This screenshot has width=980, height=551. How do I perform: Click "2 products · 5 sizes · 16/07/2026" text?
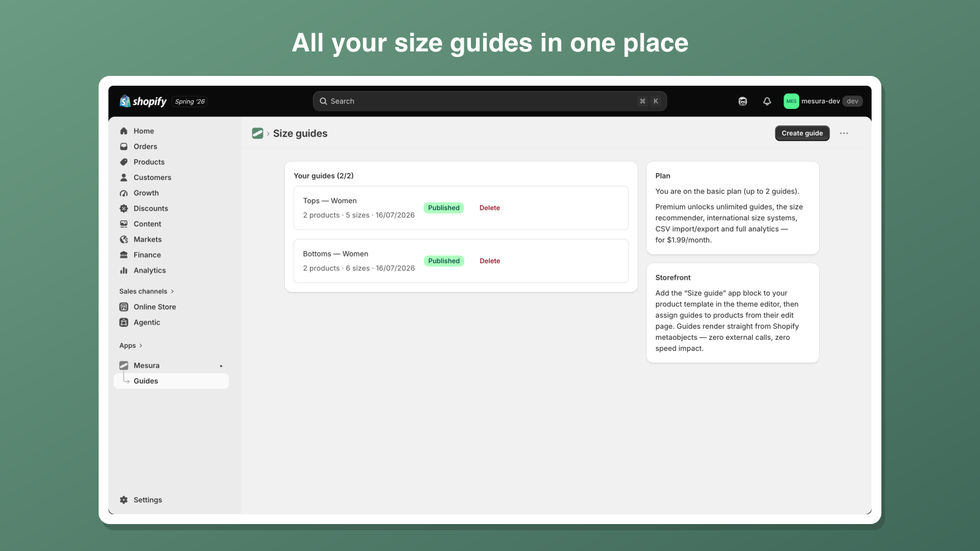[x=359, y=216]
